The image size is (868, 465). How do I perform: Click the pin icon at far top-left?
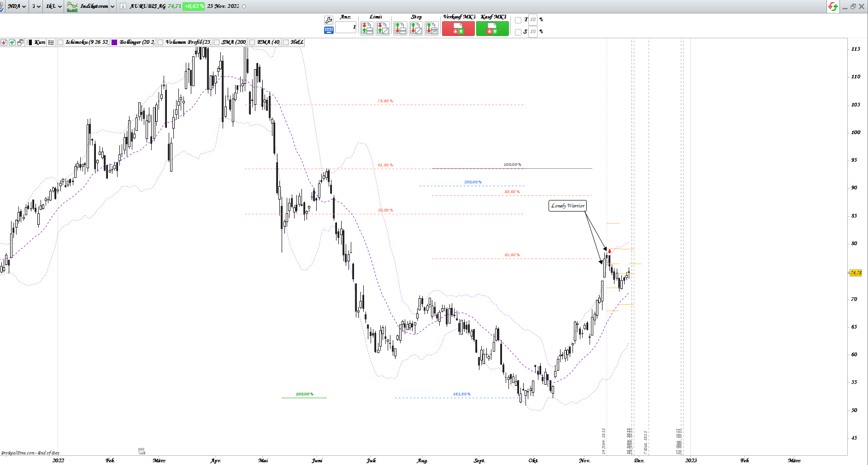[x=1, y=6]
